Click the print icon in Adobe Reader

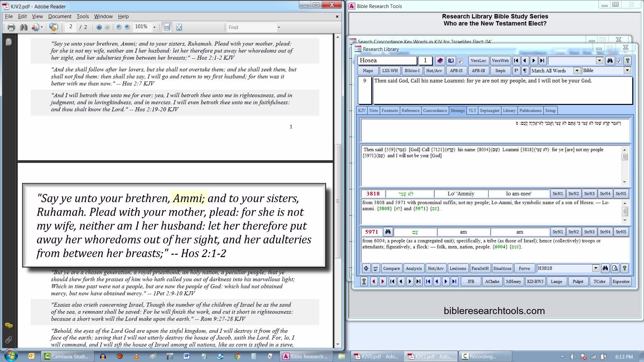click(11, 27)
